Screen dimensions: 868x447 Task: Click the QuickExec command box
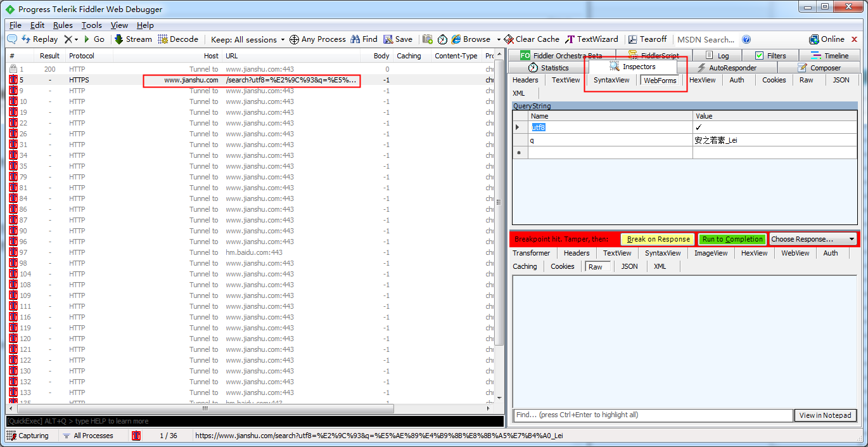pos(255,421)
